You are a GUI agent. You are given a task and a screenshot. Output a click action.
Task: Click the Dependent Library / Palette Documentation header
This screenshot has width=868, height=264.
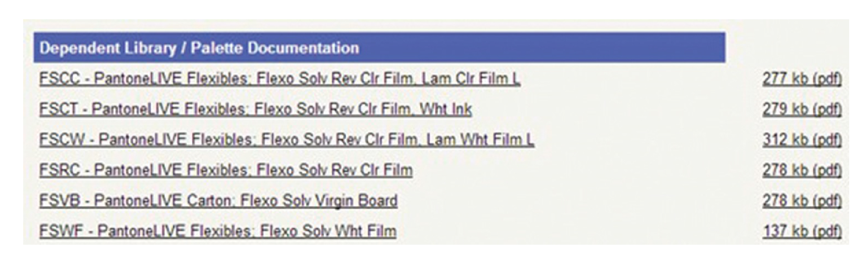(x=199, y=48)
